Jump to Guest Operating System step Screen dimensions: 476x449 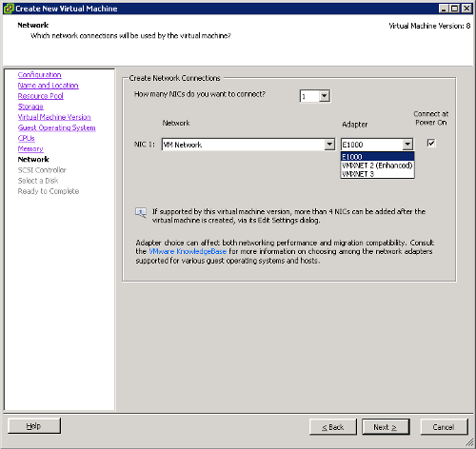(56, 127)
